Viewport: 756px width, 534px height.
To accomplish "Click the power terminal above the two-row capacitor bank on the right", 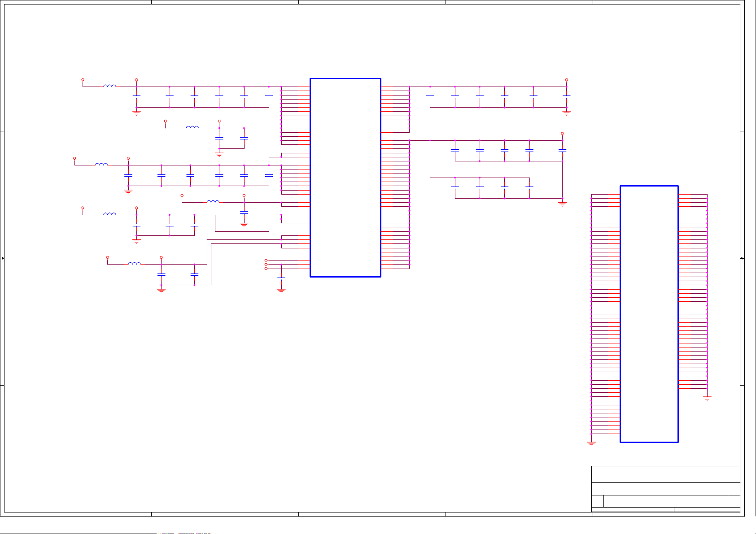I will pyautogui.click(x=562, y=134).
